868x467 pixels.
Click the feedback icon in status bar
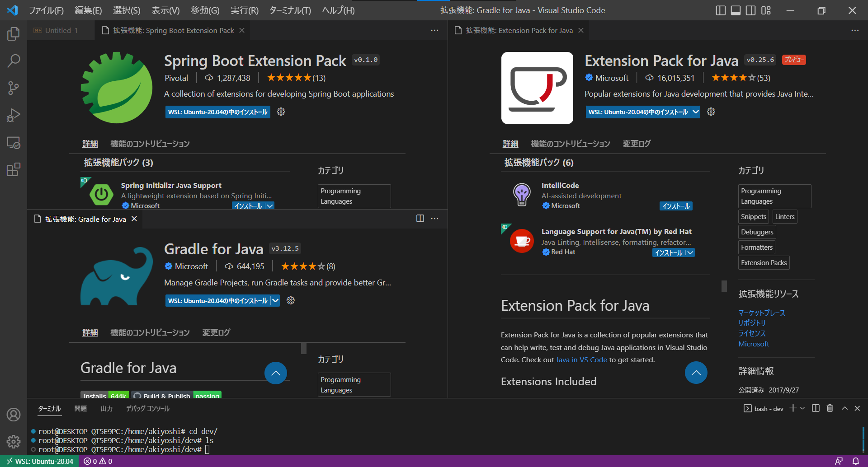pos(839,461)
